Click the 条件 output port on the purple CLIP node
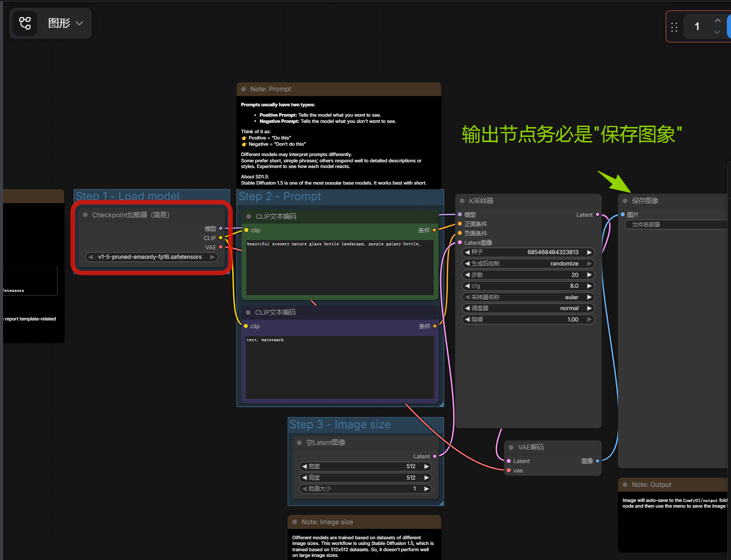Image resolution: width=731 pixels, height=560 pixels. [x=434, y=326]
